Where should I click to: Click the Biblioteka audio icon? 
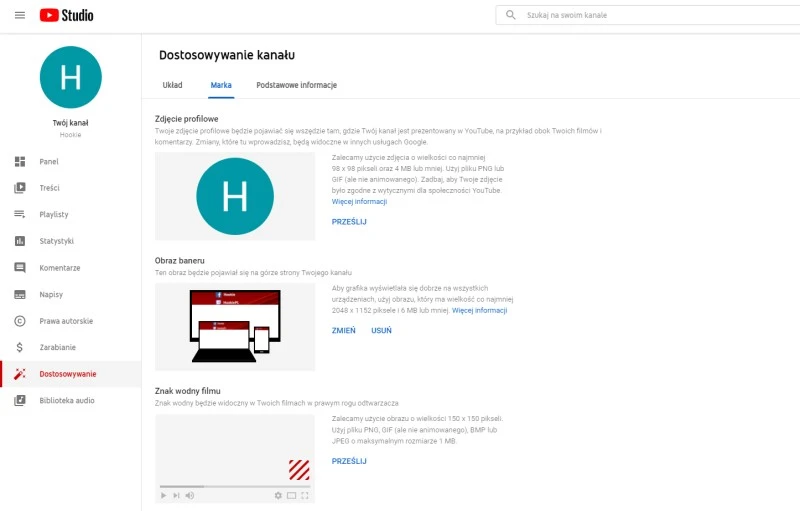[20, 400]
